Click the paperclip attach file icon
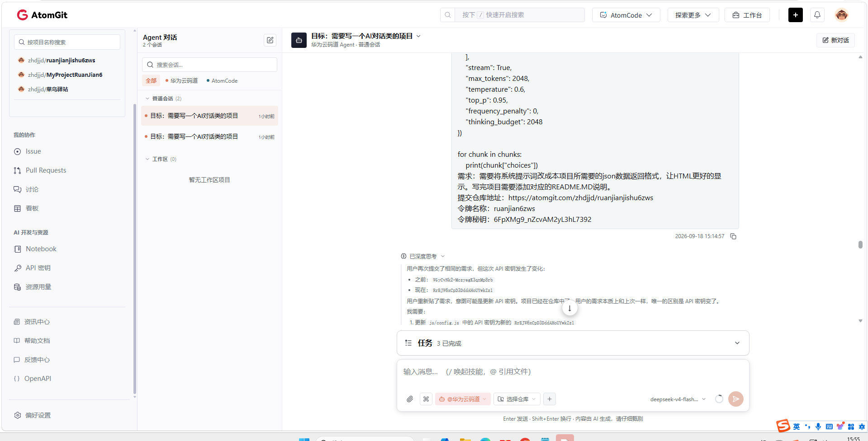This screenshot has height=441, width=868. 410,399
